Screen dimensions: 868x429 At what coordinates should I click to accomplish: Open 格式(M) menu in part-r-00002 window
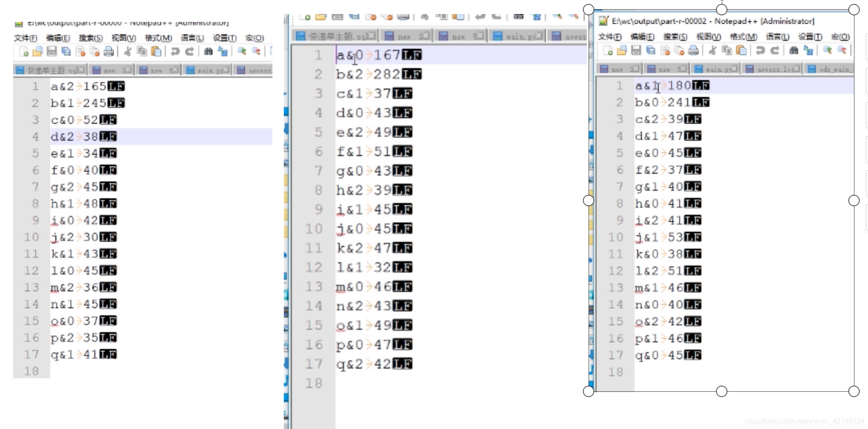[743, 37]
